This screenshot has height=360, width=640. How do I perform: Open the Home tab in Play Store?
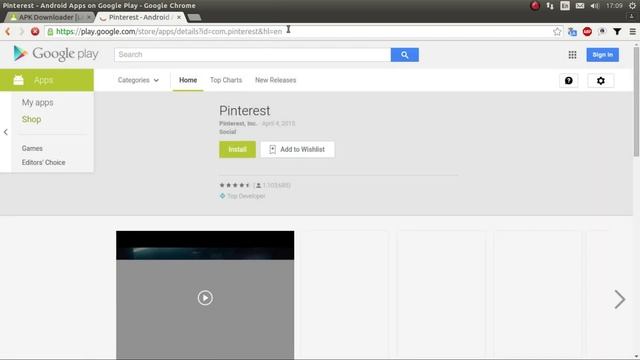tap(188, 80)
